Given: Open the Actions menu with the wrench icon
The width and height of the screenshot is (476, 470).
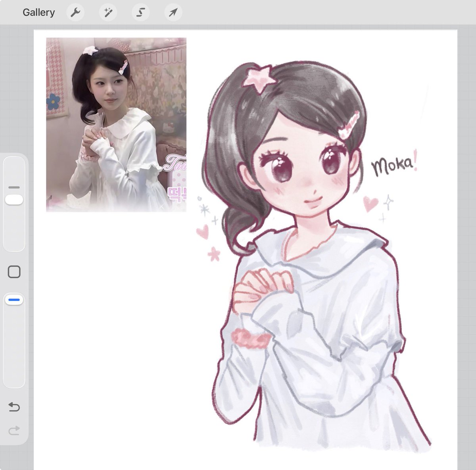Looking at the screenshot, I should point(75,12).
